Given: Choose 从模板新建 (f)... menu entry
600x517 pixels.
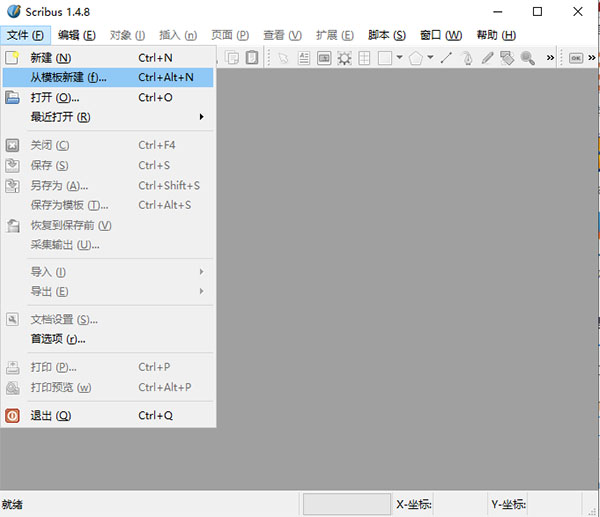Looking at the screenshot, I should (x=108, y=77).
